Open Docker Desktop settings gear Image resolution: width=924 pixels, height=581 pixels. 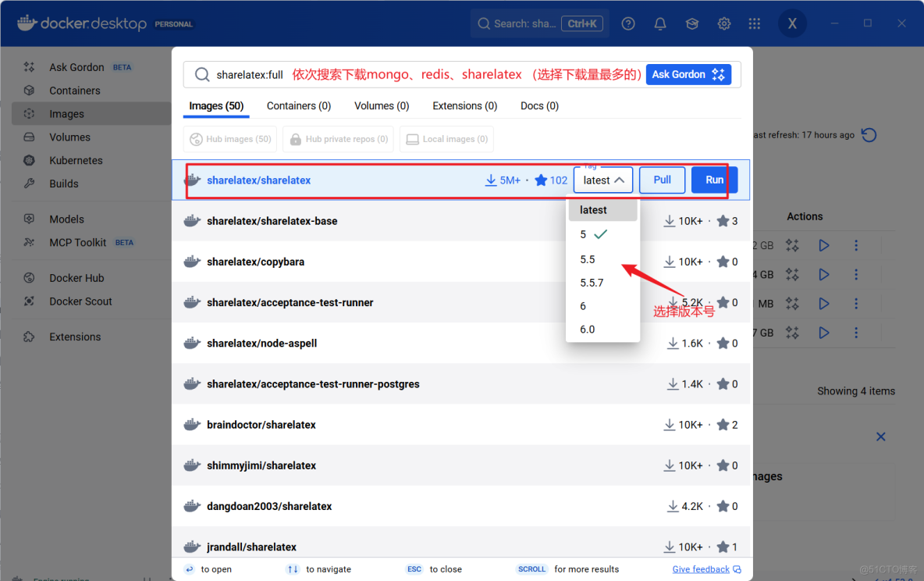click(723, 23)
